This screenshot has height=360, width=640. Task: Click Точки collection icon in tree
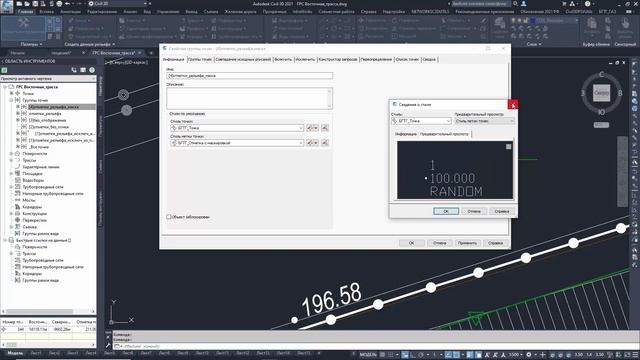click(18, 93)
